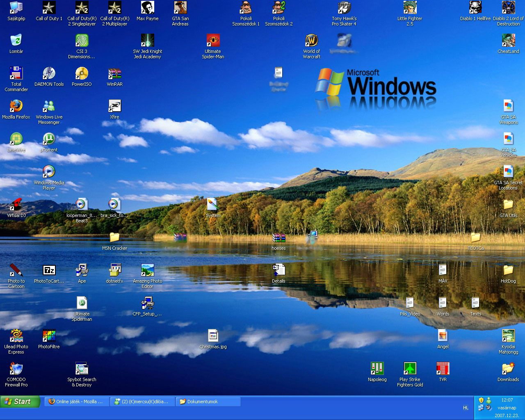Select the Texts text file
Viewport: 525px width, 420px height.
[x=475, y=307]
